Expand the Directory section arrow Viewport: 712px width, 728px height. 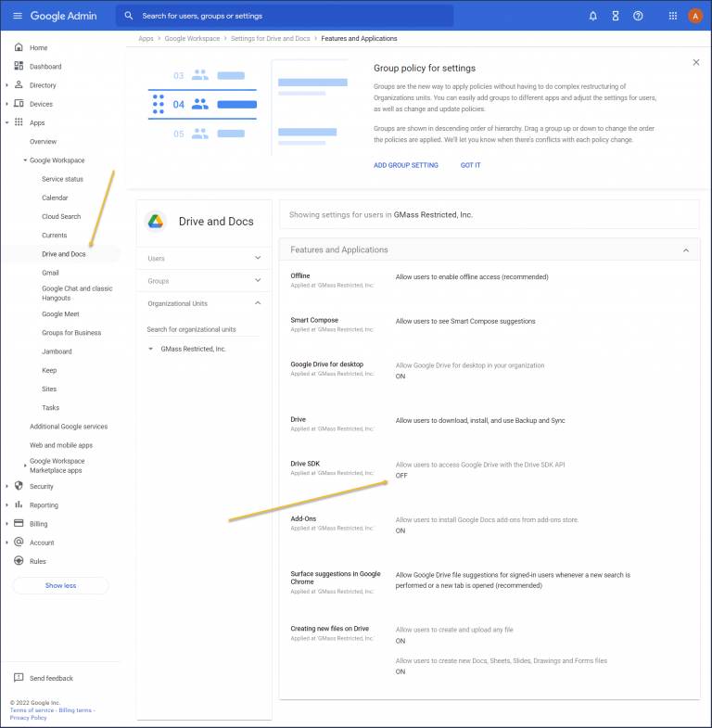7,85
